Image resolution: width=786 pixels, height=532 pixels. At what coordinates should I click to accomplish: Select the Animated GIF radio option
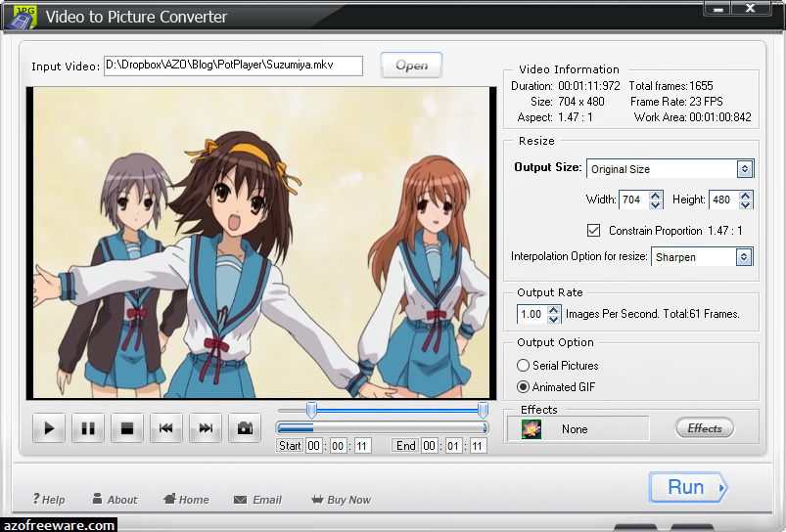click(x=523, y=386)
